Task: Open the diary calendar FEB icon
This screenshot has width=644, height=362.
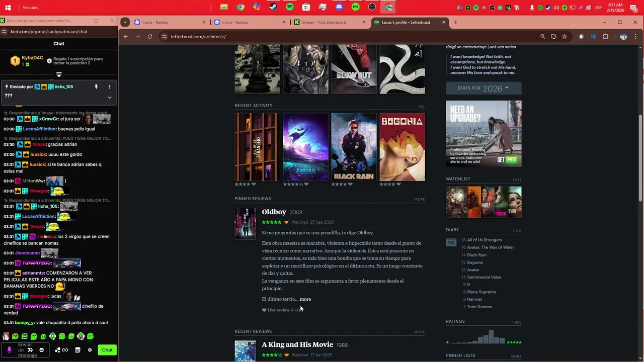Action: tap(451, 242)
